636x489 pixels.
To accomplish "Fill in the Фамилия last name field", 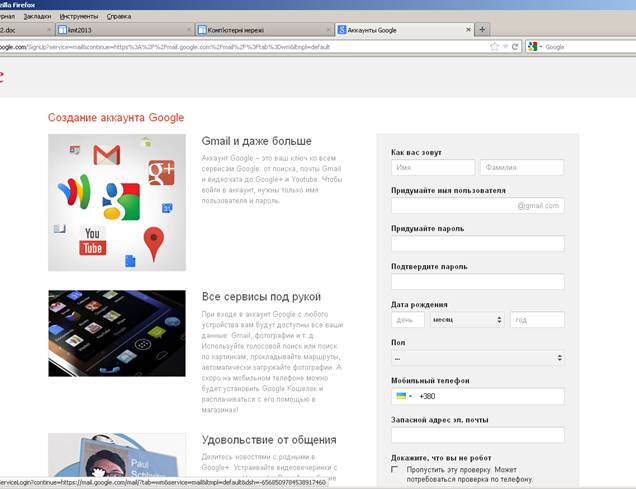I will tap(522, 167).
